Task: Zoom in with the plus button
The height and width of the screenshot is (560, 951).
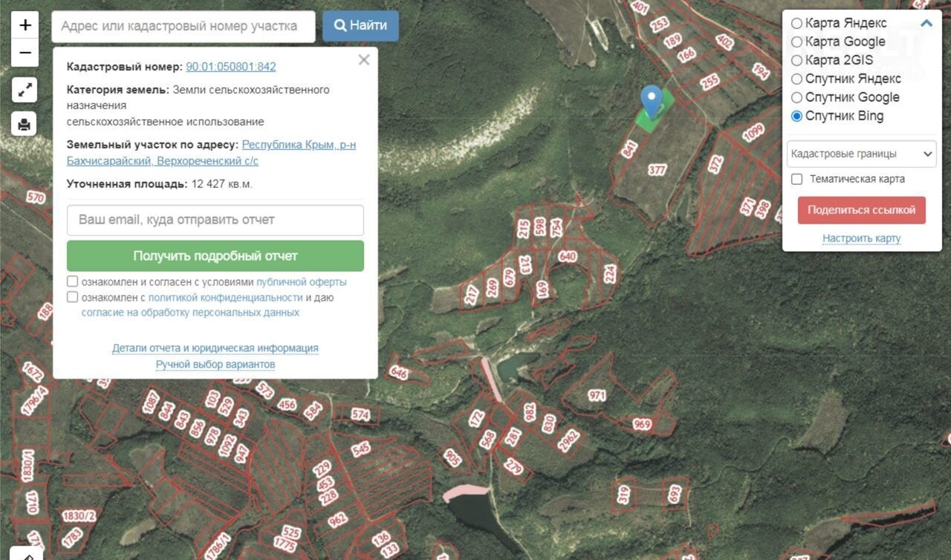Action: pos(25,25)
